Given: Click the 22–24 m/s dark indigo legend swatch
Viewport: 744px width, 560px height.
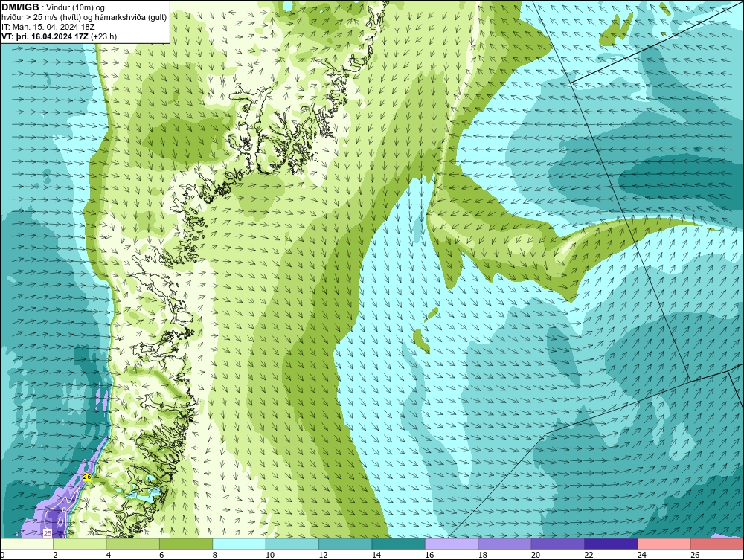Looking at the screenshot, I should tap(611, 544).
